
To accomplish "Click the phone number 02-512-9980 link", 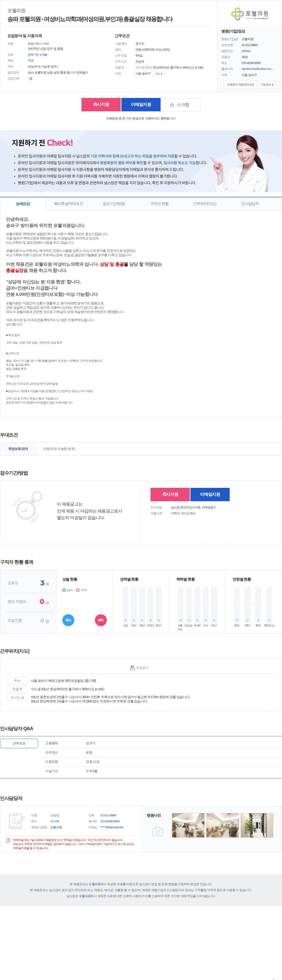I will [x=108, y=815].
